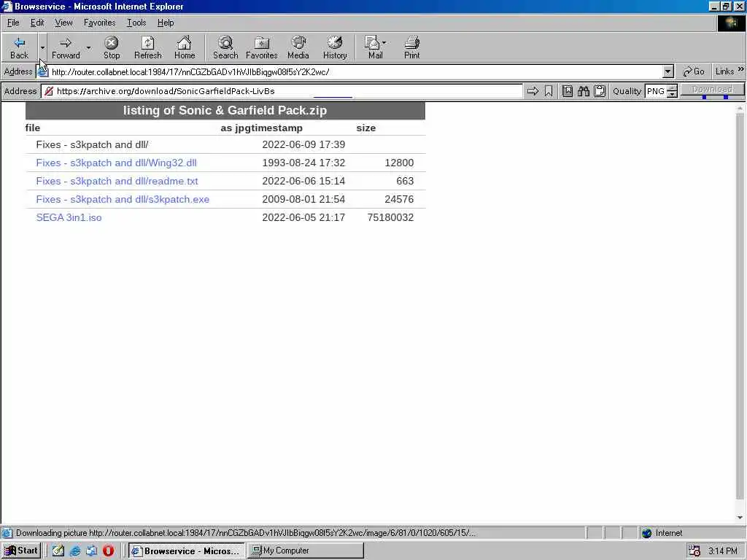Open the Media pane
Viewport: 747px width, 560px height.
coord(298,47)
